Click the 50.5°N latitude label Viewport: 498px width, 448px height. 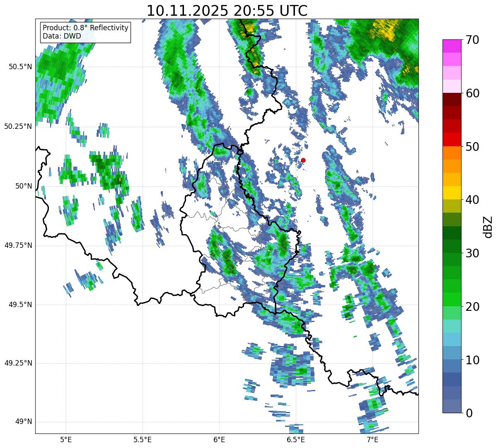click(21, 67)
